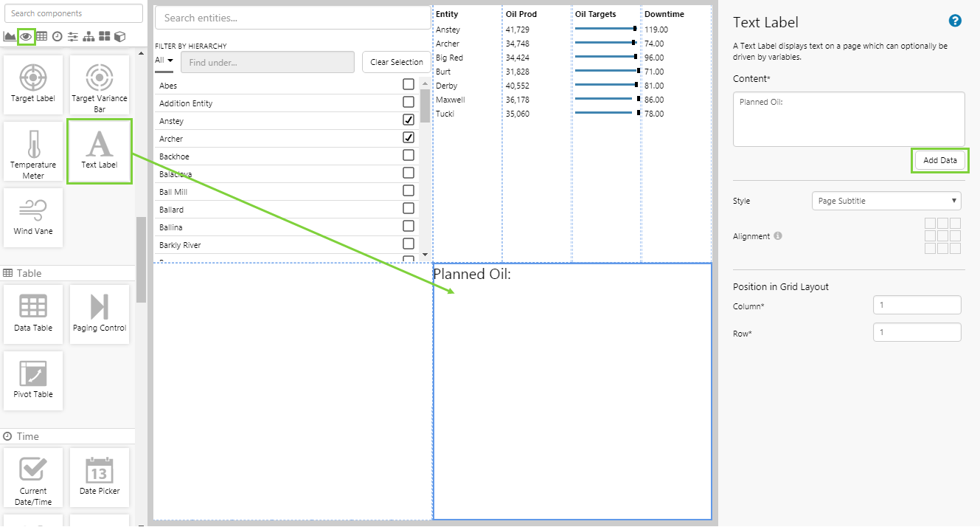
Task: Click the entity list scroll-up arrow
Action: (x=425, y=83)
